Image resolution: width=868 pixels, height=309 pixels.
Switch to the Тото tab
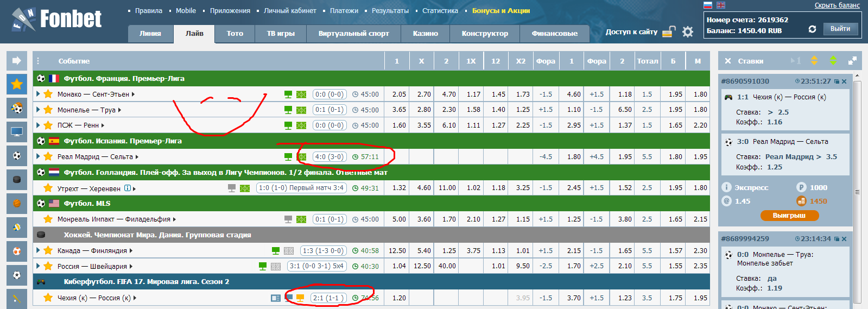[235, 33]
